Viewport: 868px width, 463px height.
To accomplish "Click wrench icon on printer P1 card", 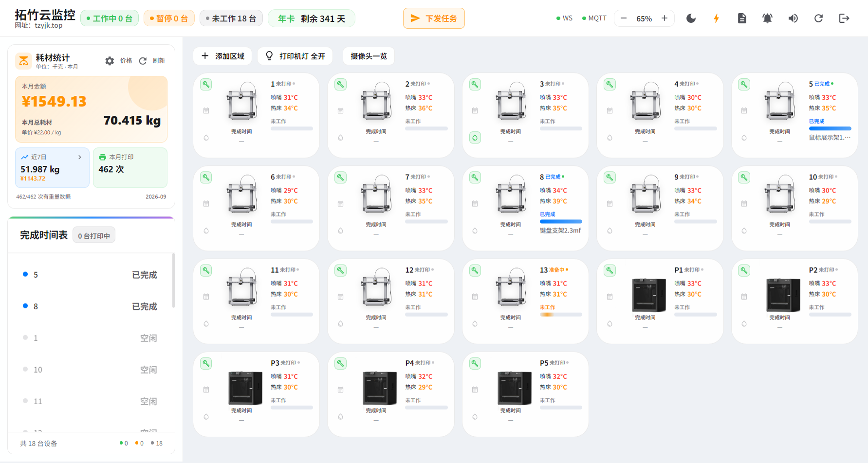I will [x=609, y=270].
